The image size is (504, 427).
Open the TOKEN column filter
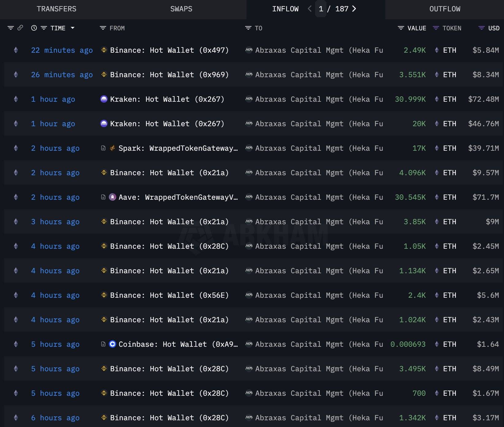436,28
